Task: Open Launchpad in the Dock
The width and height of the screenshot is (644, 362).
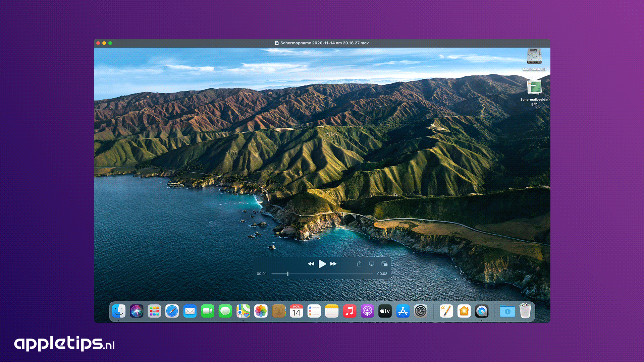Action: [x=154, y=311]
